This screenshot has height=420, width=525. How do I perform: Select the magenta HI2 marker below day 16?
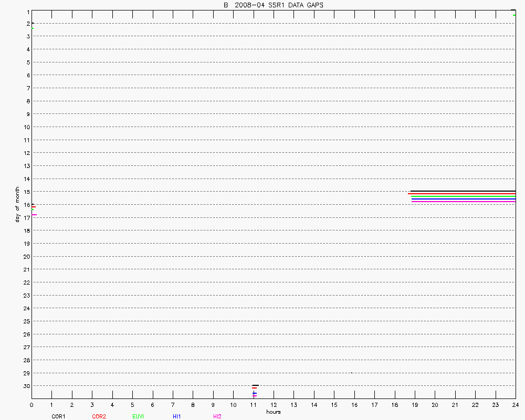[x=34, y=214]
